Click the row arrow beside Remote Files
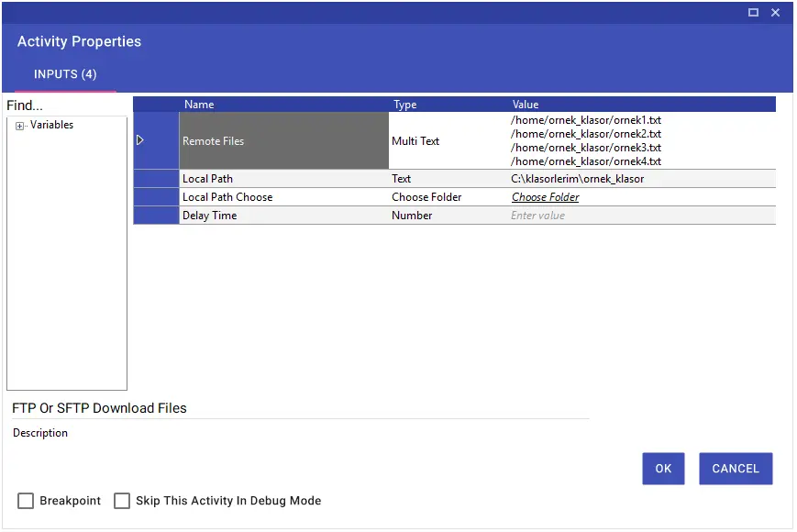The height and width of the screenshot is (532, 797). (140, 140)
